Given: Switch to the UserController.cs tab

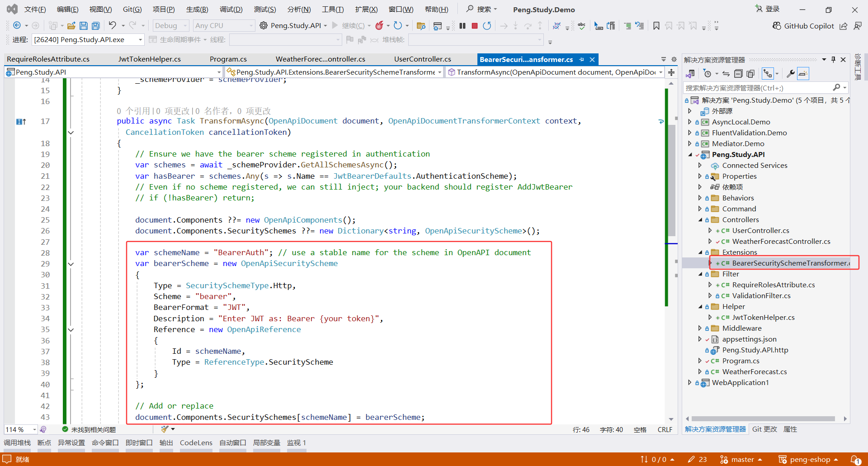Looking at the screenshot, I should tap(422, 59).
